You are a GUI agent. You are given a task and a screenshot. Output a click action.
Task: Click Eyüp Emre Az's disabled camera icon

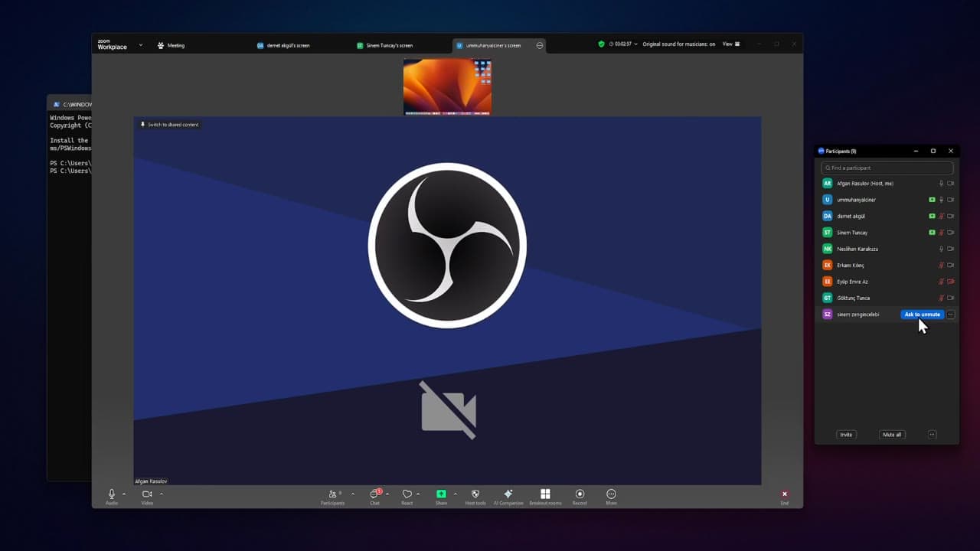[951, 282]
